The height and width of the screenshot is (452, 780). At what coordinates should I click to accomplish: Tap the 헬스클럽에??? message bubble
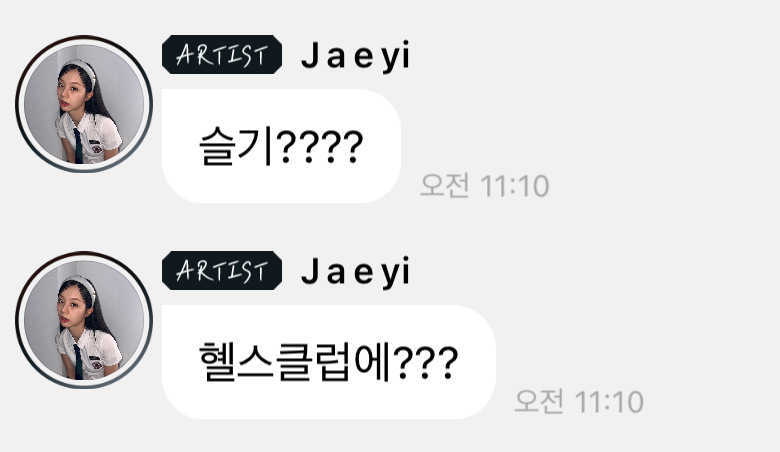[329, 362]
